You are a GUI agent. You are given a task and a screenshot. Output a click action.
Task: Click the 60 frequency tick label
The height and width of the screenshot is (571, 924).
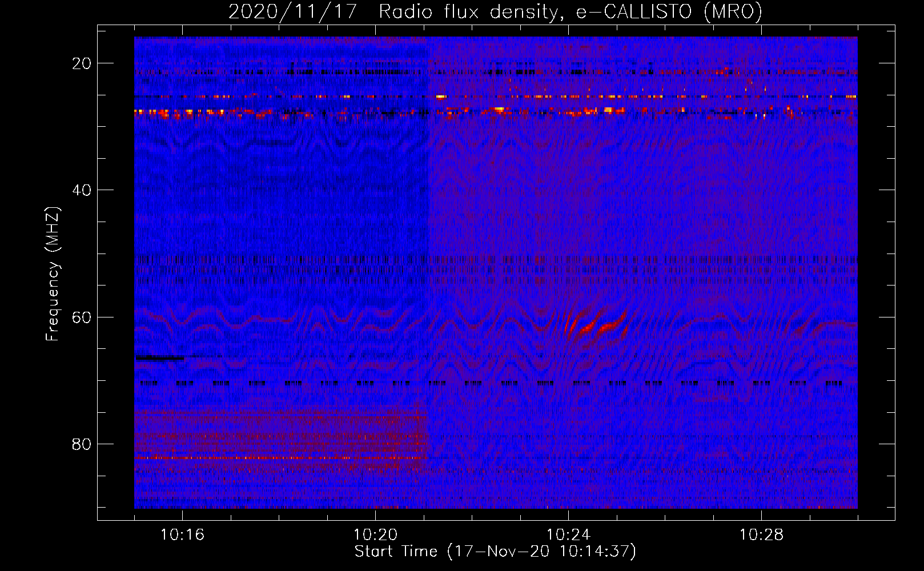click(82, 317)
